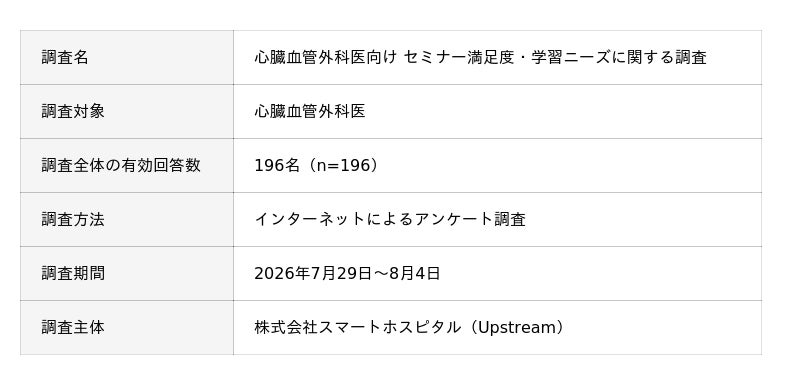Select the インターネットによるアンケート調査 text
This screenshot has height=385, width=800.
point(390,220)
